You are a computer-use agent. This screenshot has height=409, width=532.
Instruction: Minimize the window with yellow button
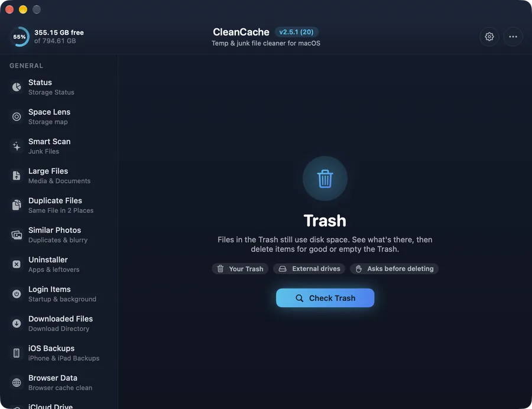[22, 9]
